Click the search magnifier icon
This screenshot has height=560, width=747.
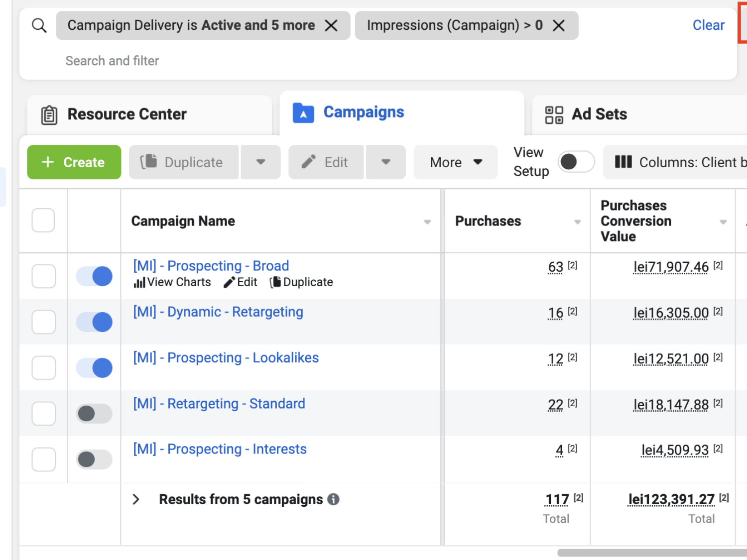(39, 25)
